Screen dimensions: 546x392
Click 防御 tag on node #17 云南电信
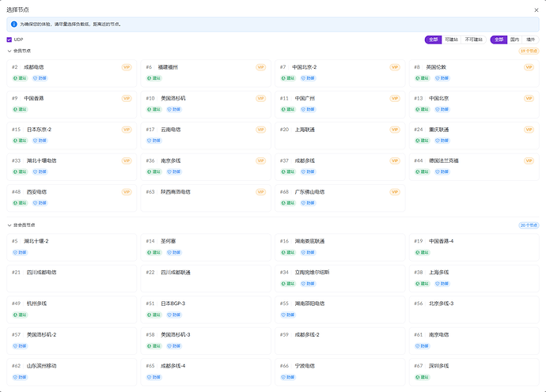[154, 141]
